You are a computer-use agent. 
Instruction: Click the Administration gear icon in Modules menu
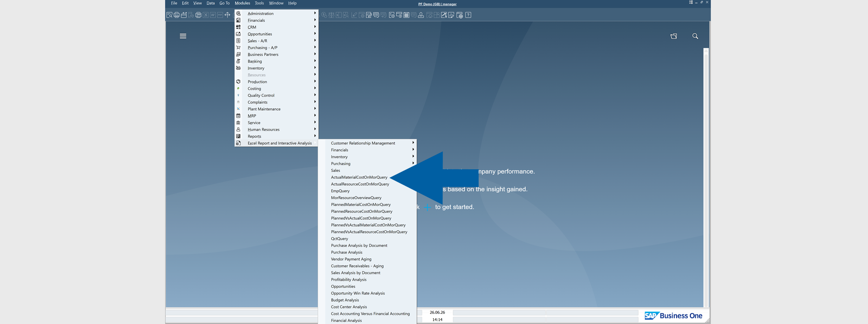[x=238, y=13]
